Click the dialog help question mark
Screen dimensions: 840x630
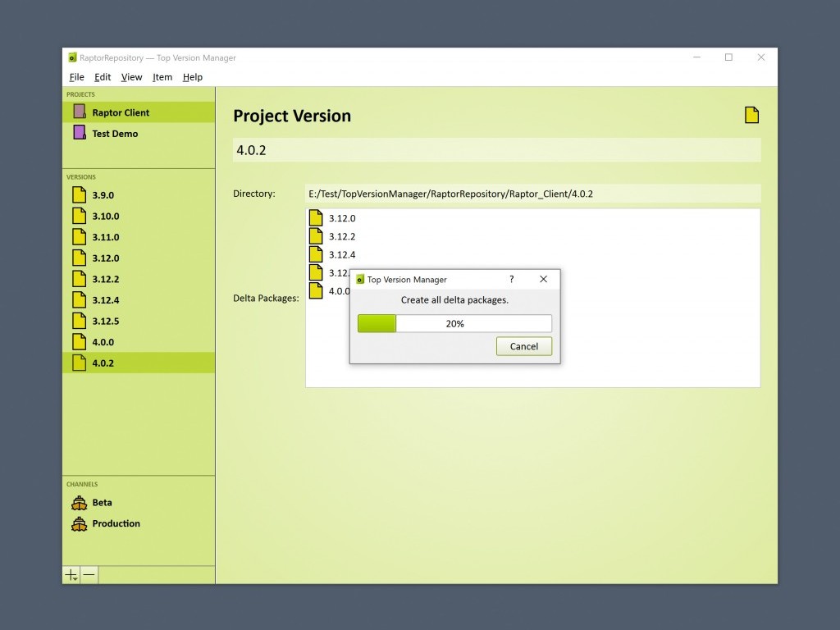[x=512, y=279]
